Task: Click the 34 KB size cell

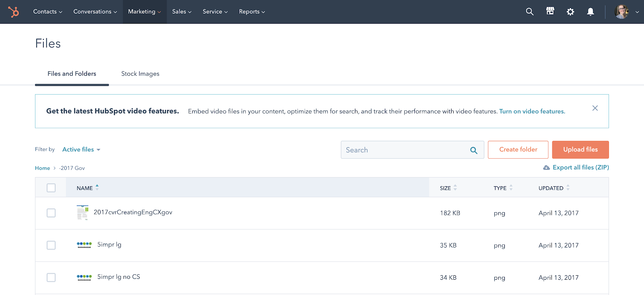Action: (x=448, y=277)
